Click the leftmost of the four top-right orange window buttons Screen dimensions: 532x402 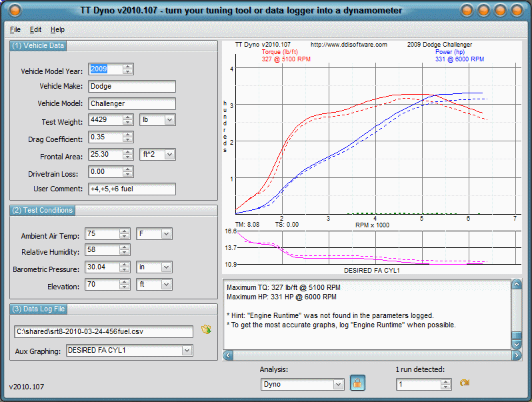point(467,10)
